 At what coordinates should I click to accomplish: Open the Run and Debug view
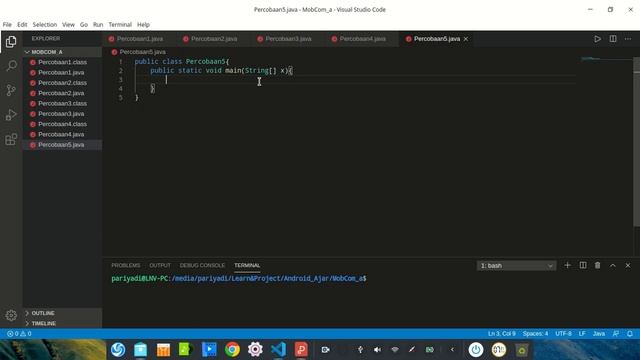click(11, 115)
